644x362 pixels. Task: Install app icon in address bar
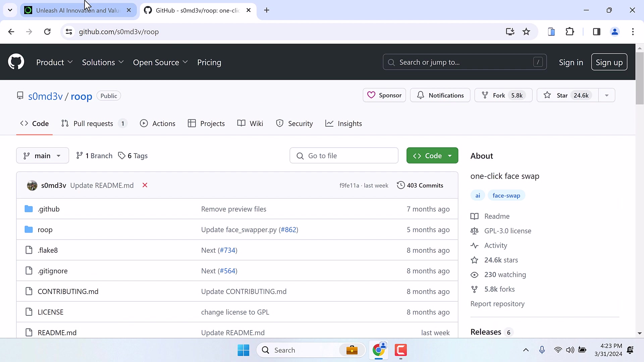coord(510,32)
